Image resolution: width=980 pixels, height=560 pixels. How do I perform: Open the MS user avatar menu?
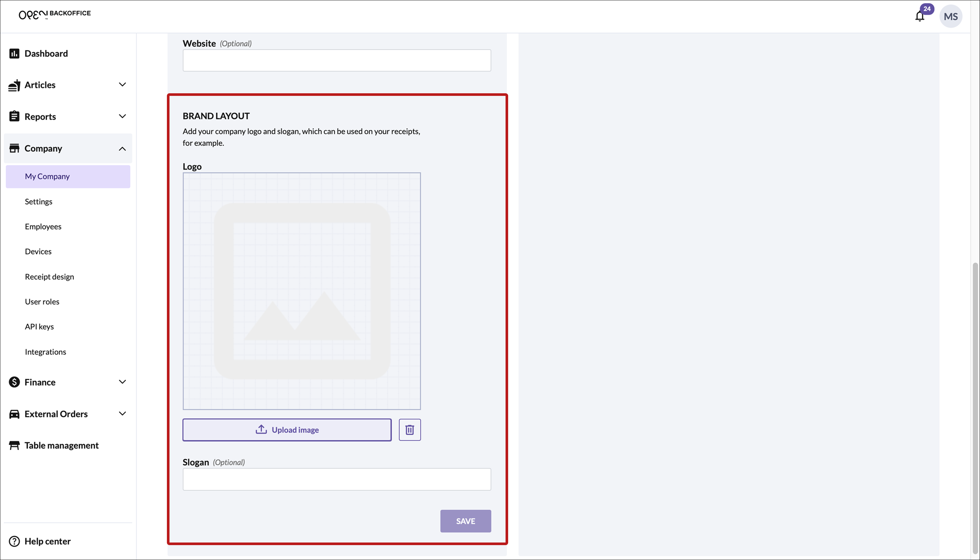coord(951,17)
